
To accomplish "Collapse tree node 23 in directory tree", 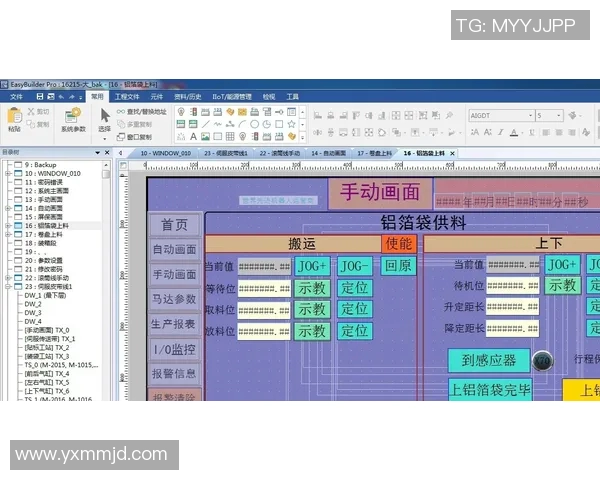I will [x=7, y=286].
